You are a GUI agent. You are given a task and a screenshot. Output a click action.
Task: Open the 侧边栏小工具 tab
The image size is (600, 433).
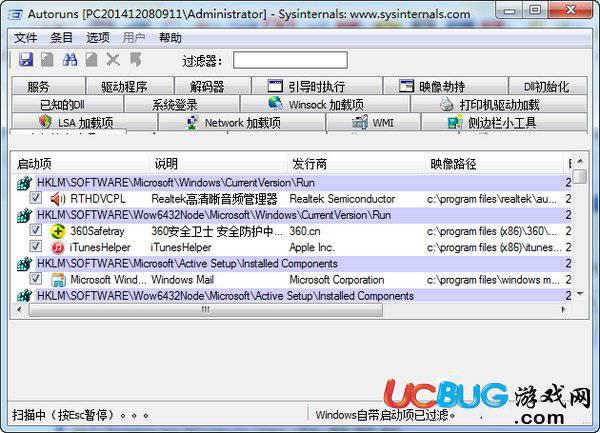coord(504,122)
